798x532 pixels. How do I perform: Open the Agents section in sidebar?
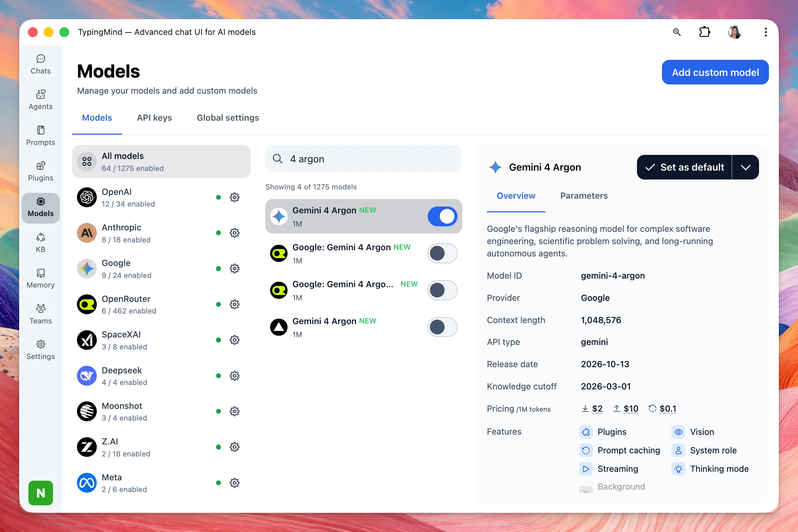coord(41,100)
